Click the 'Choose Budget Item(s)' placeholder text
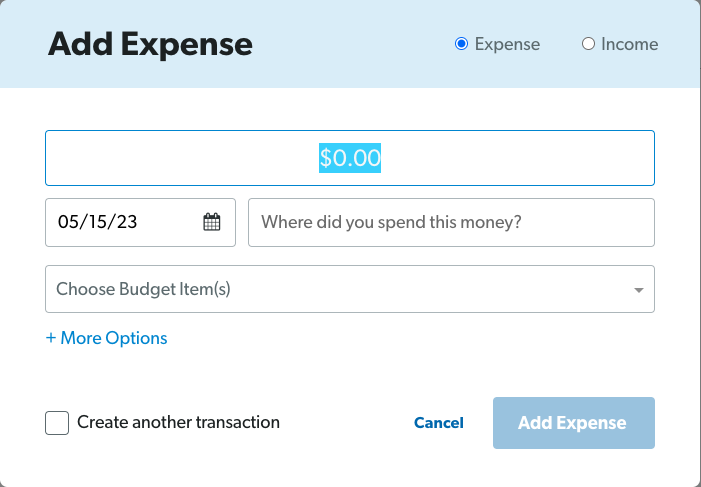The image size is (701, 487). click(x=144, y=289)
